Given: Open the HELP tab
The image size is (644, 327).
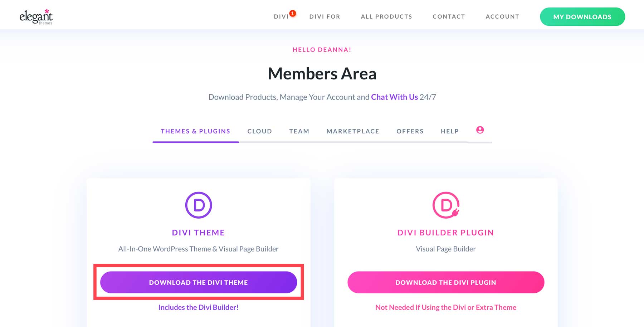Looking at the screenshot, I should tap(449, 131).
